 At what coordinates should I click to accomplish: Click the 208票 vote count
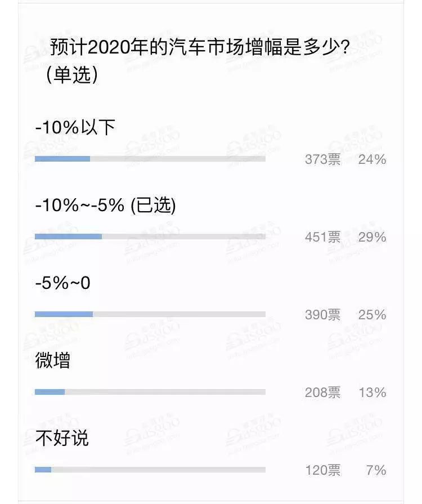point(322,393)
